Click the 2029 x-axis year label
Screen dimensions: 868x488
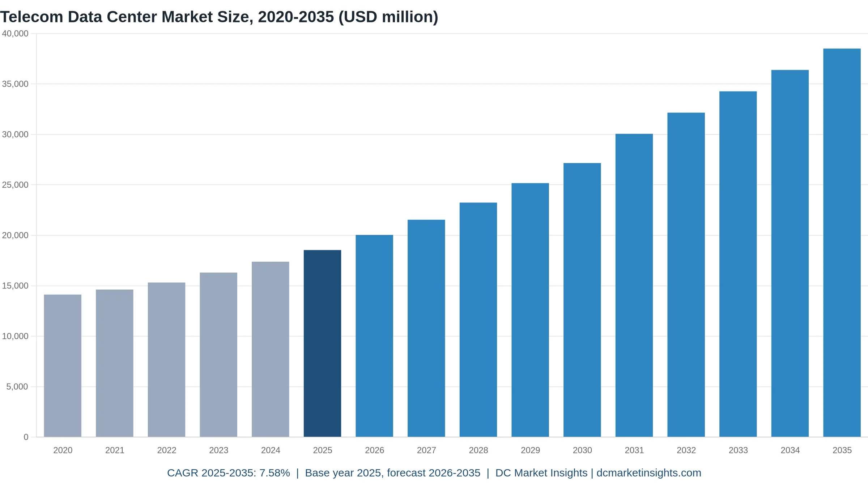(x=530, y=450)
